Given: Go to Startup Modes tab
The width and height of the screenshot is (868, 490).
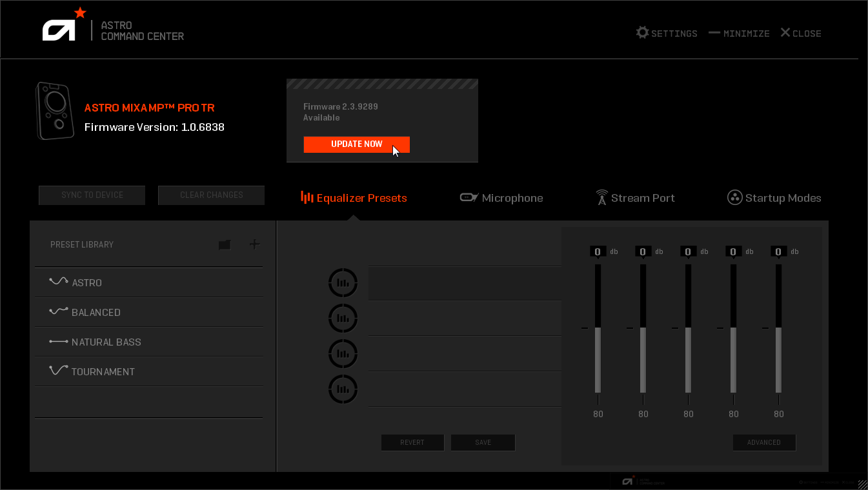Looking at the screenshot, I should pos(774,198).
